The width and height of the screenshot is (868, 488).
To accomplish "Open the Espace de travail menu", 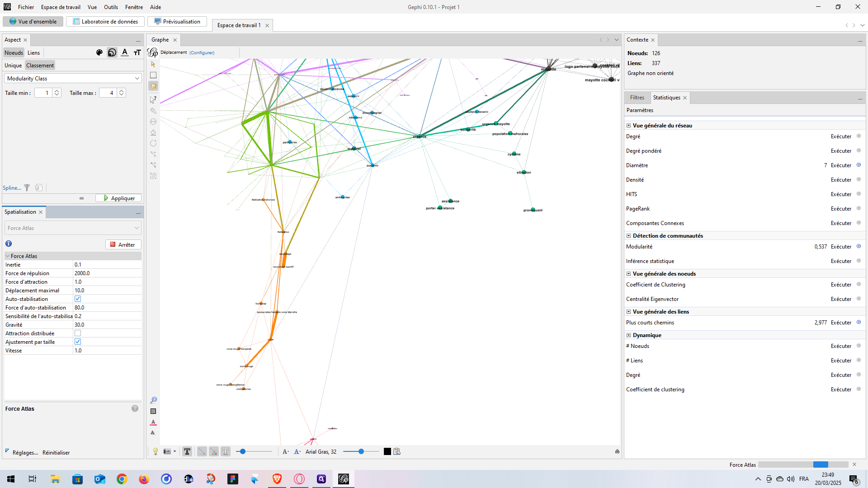I will 61,7.
